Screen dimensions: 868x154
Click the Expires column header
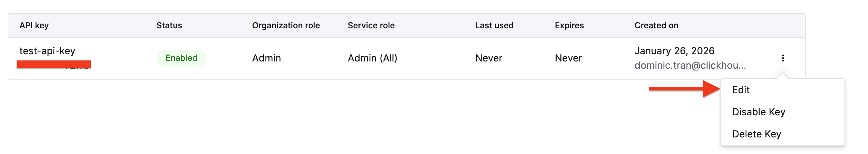[x=569, y=26]
